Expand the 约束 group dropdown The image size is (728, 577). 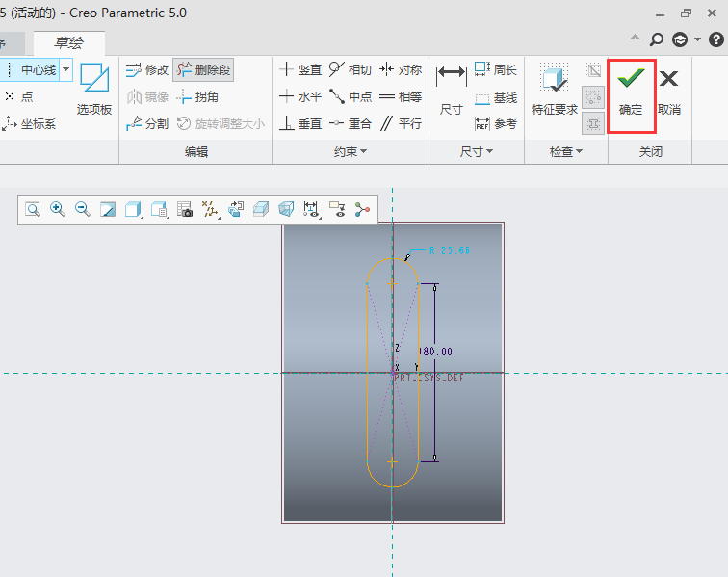click(351, 152)
